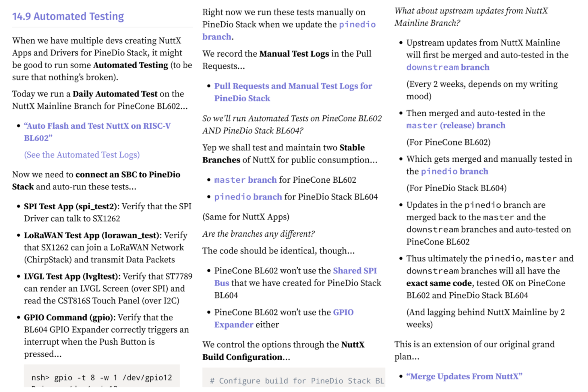Follow the "GPIO Expander" link

point(343,312)
